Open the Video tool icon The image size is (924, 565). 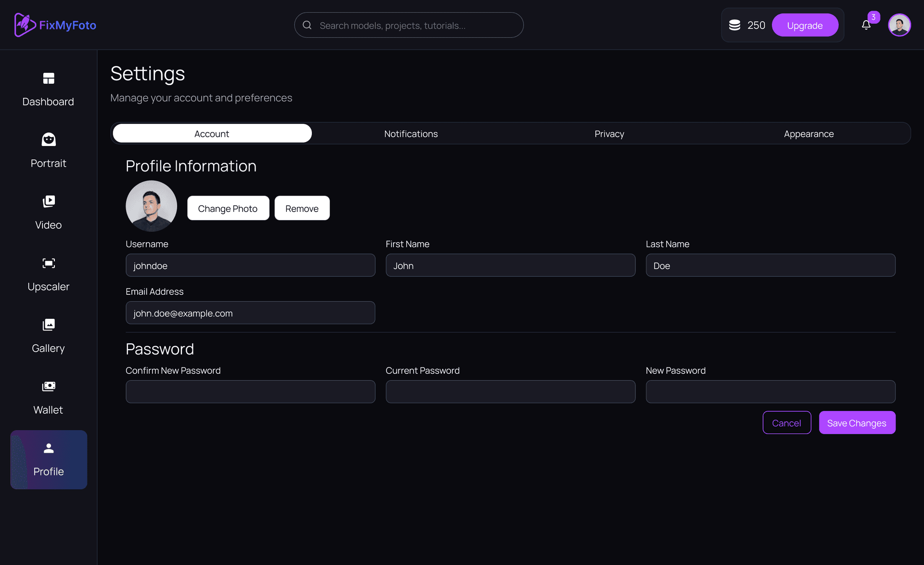pyautogui.click(x=49, y=201)
